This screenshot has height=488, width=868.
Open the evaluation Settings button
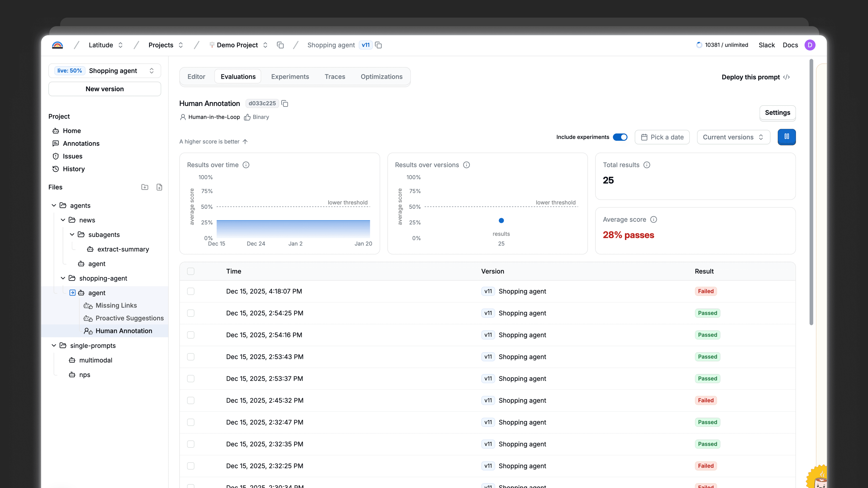coord(777,113)
